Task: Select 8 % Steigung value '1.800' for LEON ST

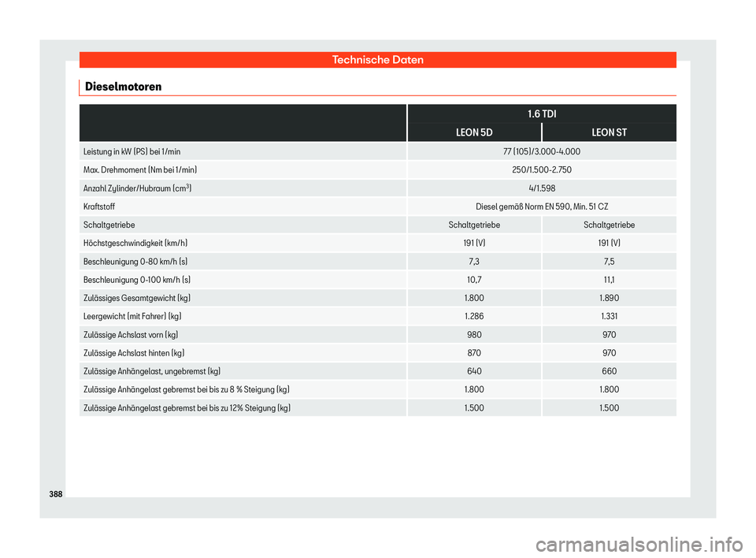Action: pos(609,389)
